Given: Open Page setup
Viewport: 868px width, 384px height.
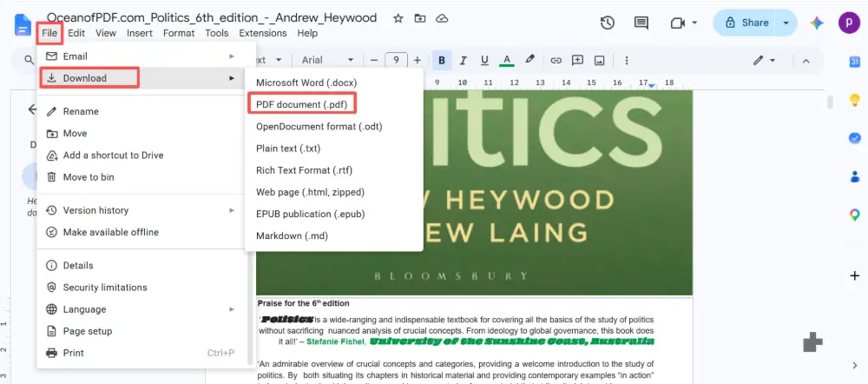Looking at the screenshot, I should (x=141, y=331).
